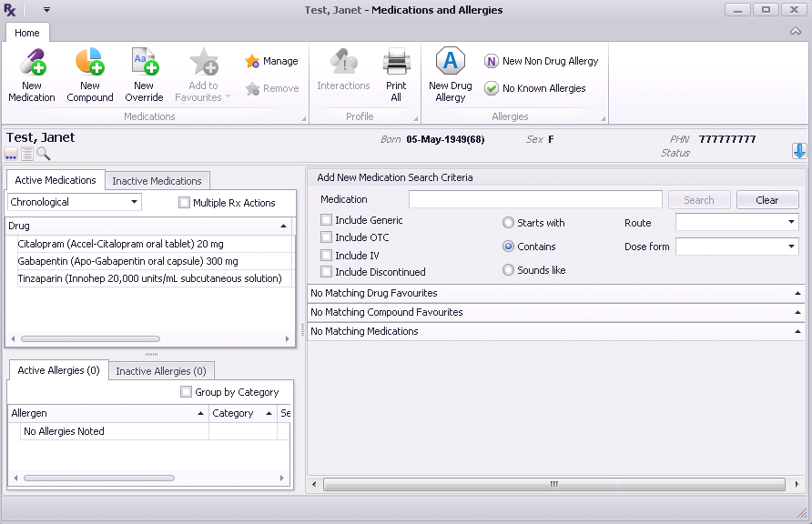
Task: Toggle Multiple Rx Actions checkbox
Action: (184, 203)
